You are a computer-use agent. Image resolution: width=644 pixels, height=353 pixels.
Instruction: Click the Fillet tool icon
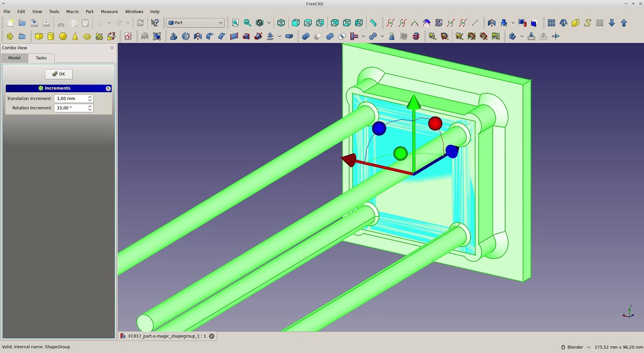pyautogui.click(x=210, y=36)
